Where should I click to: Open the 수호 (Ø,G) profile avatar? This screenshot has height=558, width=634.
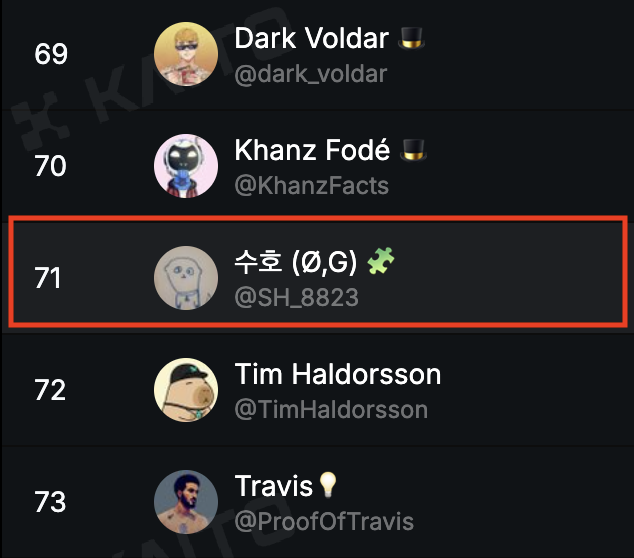tap(186, 278)
